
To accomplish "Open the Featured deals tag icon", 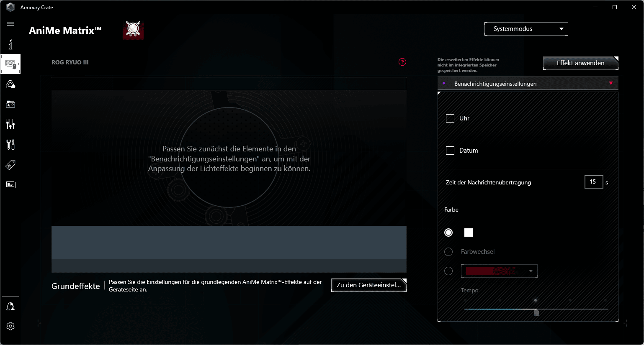I will (x=10, y=165).
